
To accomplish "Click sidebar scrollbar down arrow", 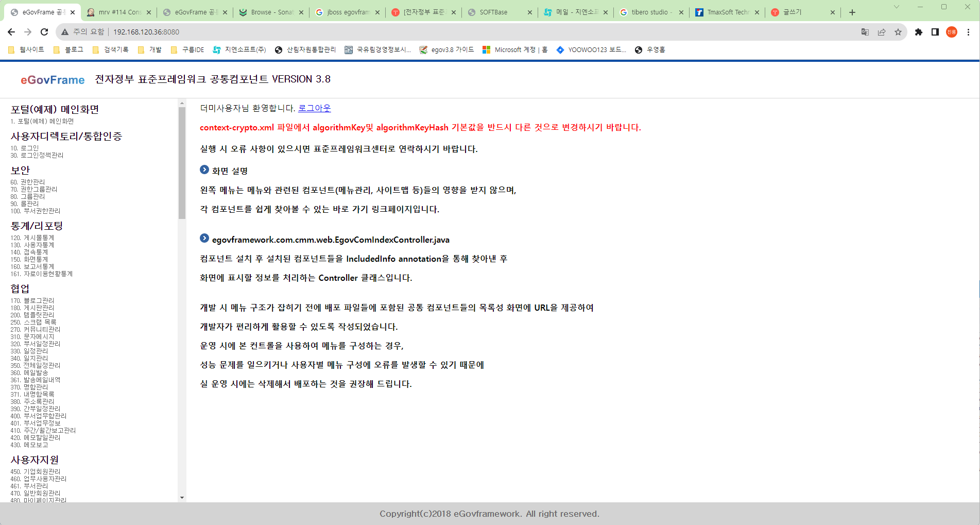I will 182,498.
